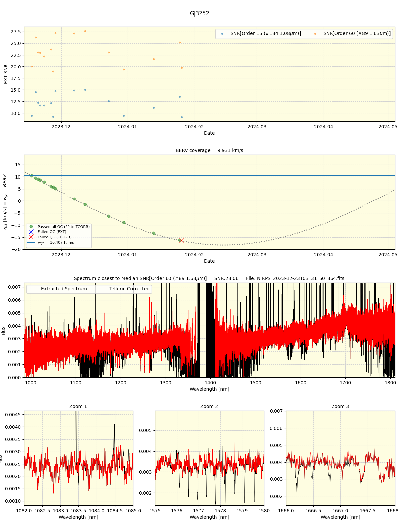Click the Flux y-axis label of main spectrum

[4, 331]
